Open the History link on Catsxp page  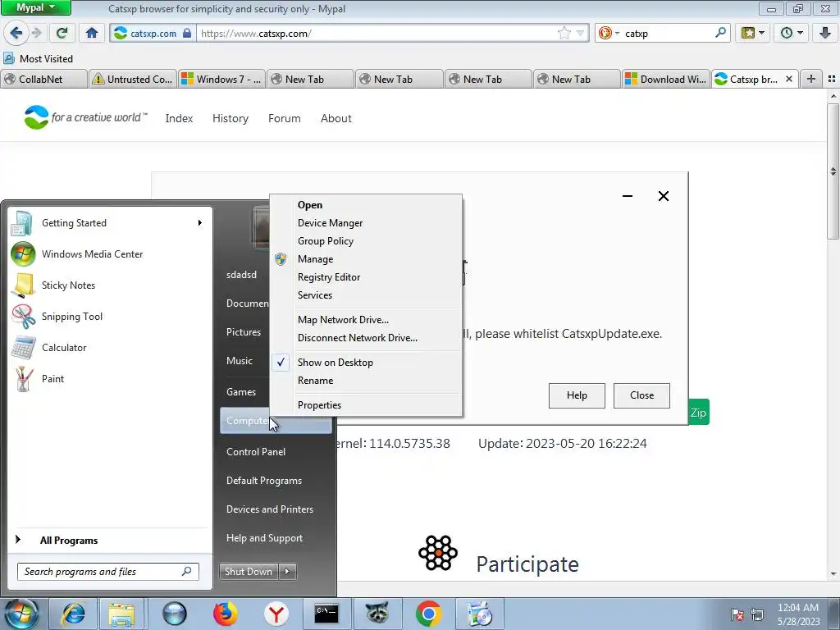pyautogui.click(x=231, y=118)
